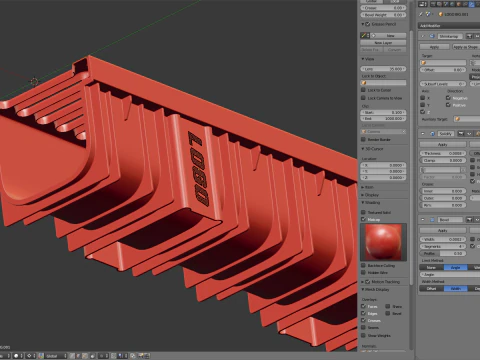The width and height of the screenshot is (480, 360).
Task: Expand the Item panel
Action: click(363, 187)
